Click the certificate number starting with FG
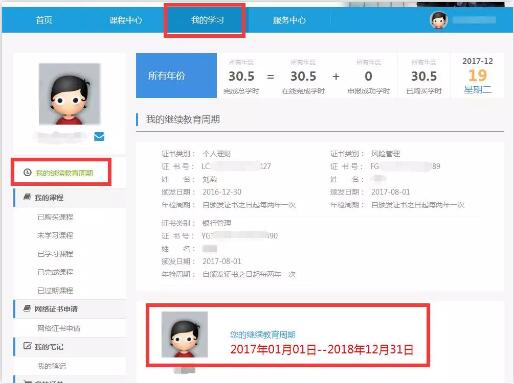The image size is (514, 384). pyautogui.click(x=405, y=166)
